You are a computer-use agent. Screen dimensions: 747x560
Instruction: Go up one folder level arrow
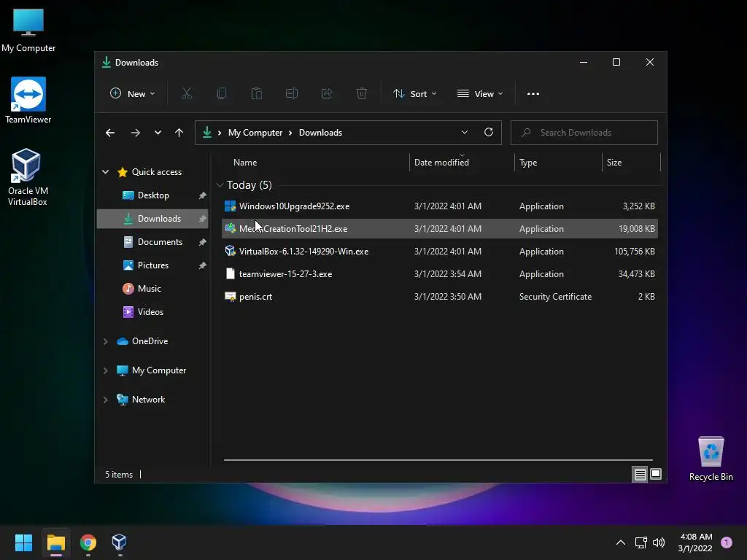click(179, 133)
